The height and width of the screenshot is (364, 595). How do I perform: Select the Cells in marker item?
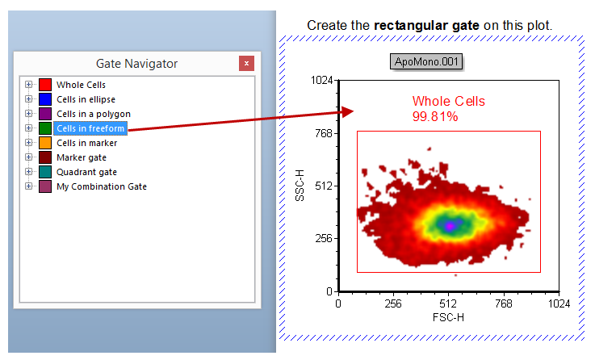coord(87,143)
